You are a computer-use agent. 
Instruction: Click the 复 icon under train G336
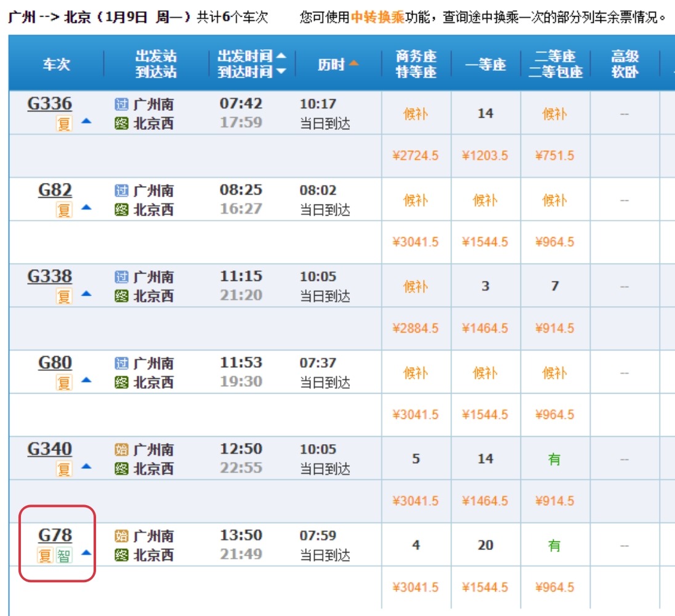tap(64, 124)
